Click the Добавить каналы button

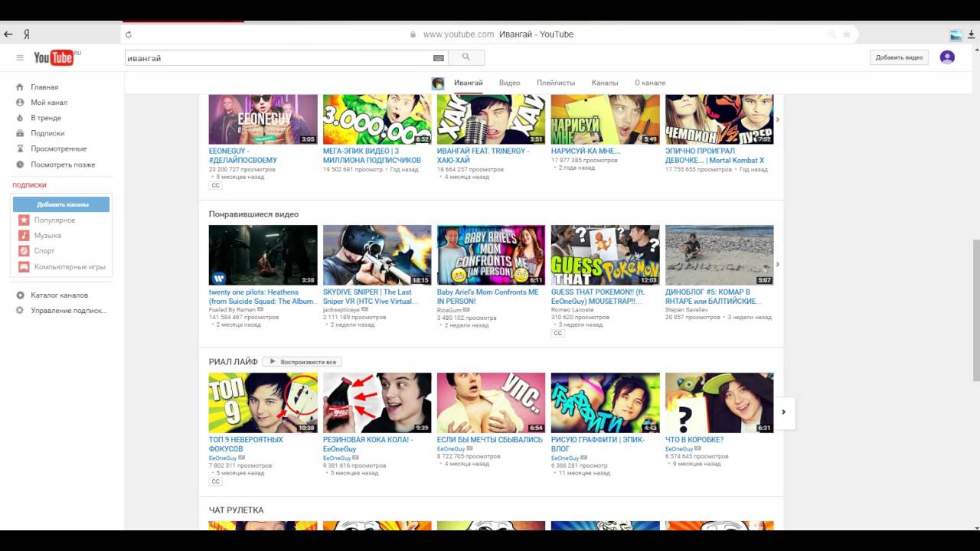[62, 204]
